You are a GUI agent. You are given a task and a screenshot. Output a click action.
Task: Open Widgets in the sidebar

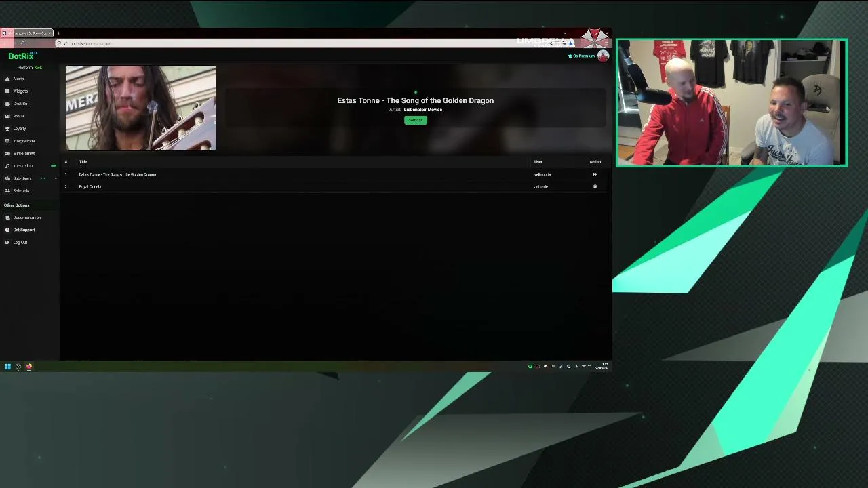click(x=20, y=91)
